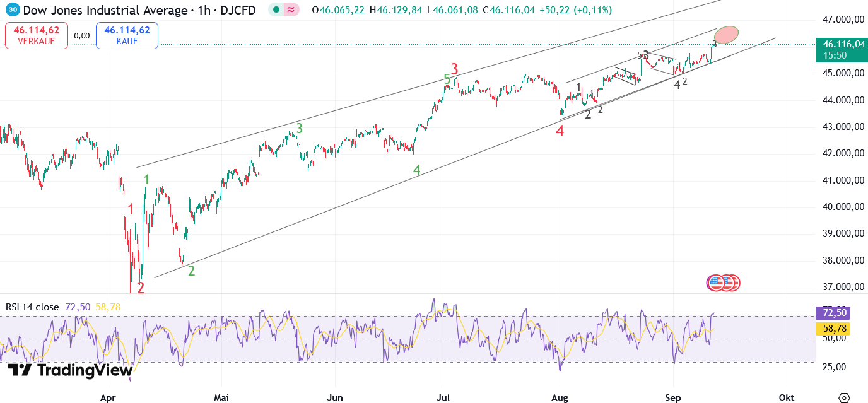The image size is (868, 403).
Task: Click the Sep label on time axis
Action: click(x=673, y=398)
